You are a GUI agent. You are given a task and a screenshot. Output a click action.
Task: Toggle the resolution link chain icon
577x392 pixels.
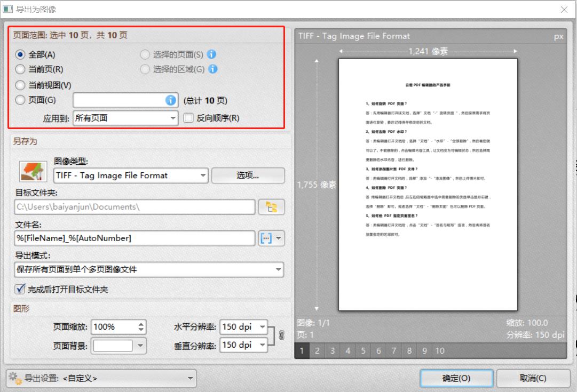[x=281, y=335]
